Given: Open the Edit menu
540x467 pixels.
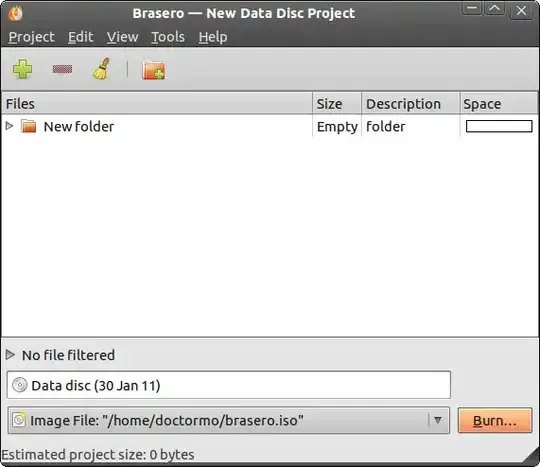Looking at the screenshot, I should pos(81,37).
